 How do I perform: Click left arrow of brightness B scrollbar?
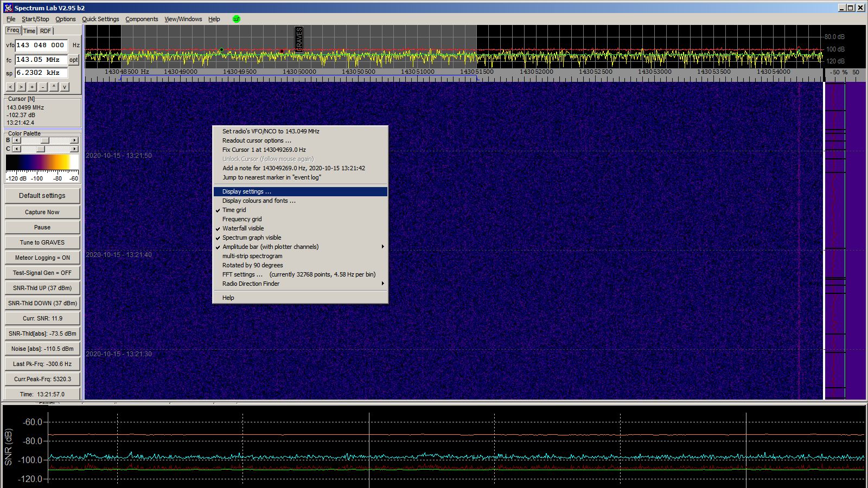[16, 140]
